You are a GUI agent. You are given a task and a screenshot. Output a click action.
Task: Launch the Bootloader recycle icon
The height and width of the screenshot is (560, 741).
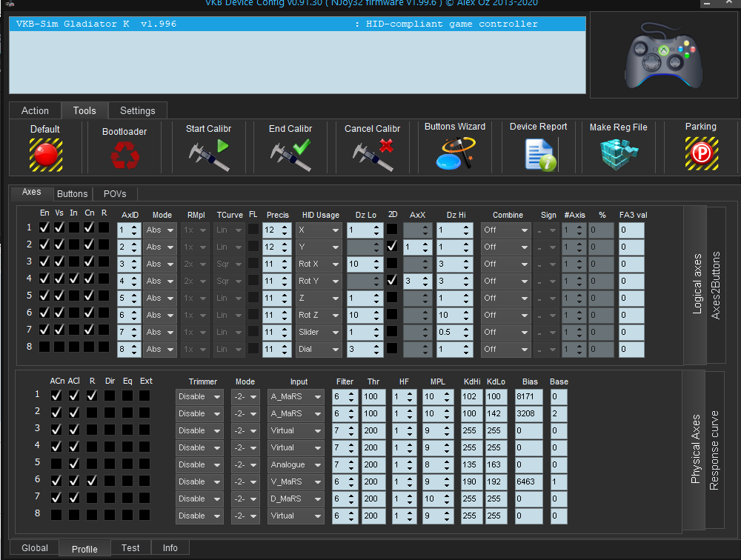point(124,155)
